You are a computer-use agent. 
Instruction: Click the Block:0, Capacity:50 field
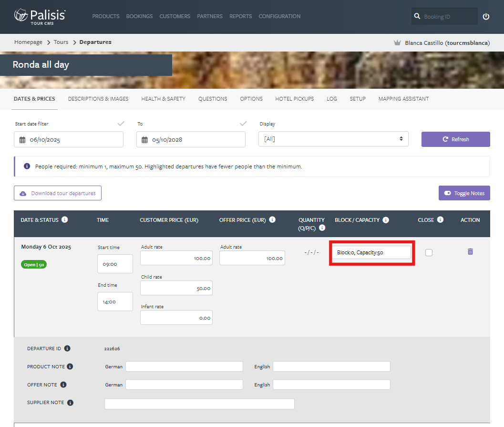tap(371, 252)
